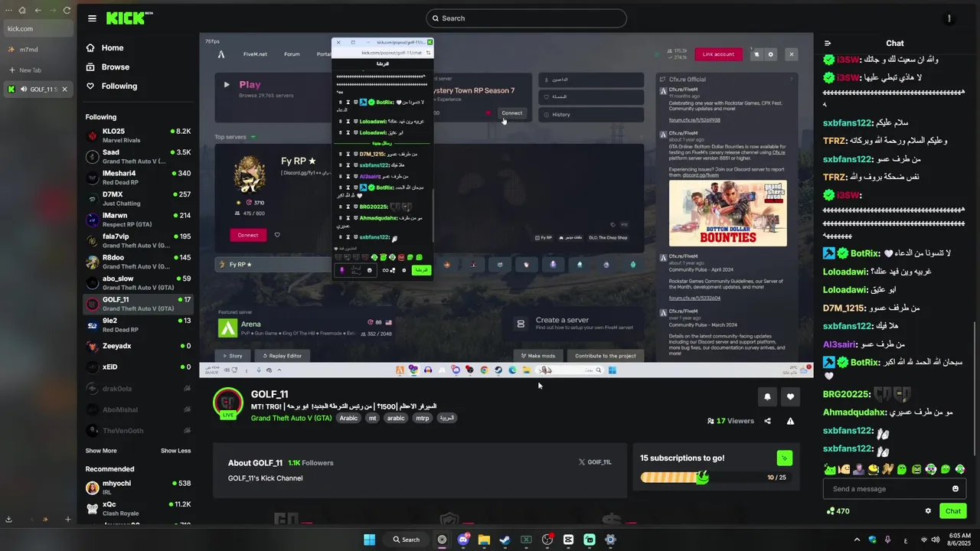This screenshot has height=551, width=980.
Task: Open the 6:05 AM clock panel
Action: coord(959,540)
